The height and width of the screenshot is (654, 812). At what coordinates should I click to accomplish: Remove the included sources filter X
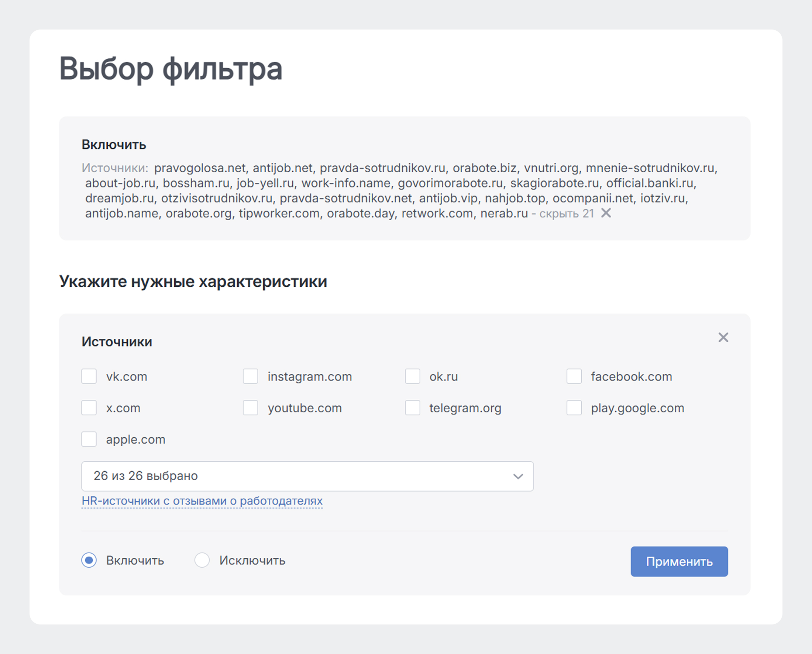point(606,213)
